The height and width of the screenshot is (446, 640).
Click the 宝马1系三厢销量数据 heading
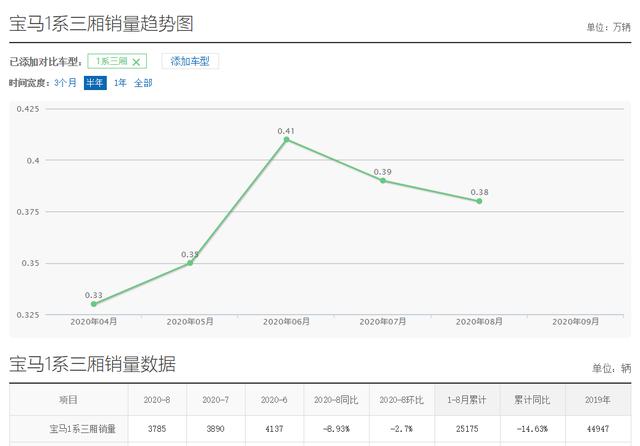[92, 364]
